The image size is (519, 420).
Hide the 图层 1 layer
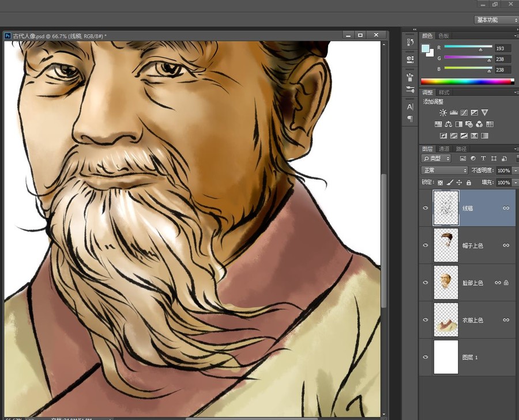coord(426,357)
